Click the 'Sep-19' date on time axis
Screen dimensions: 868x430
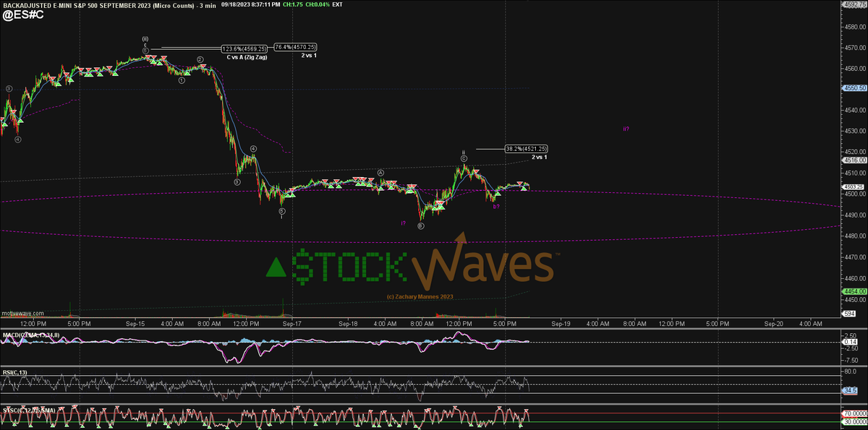click(562, 324)
